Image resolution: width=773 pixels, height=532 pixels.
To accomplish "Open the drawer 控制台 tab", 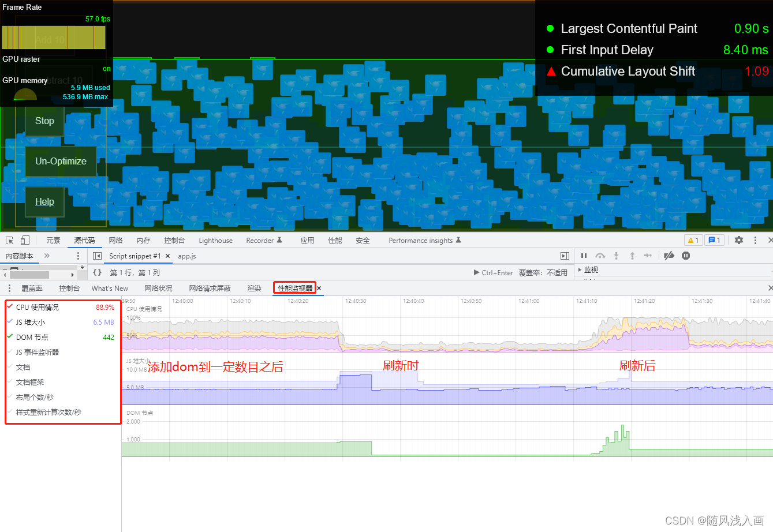I will pos(69,289).
